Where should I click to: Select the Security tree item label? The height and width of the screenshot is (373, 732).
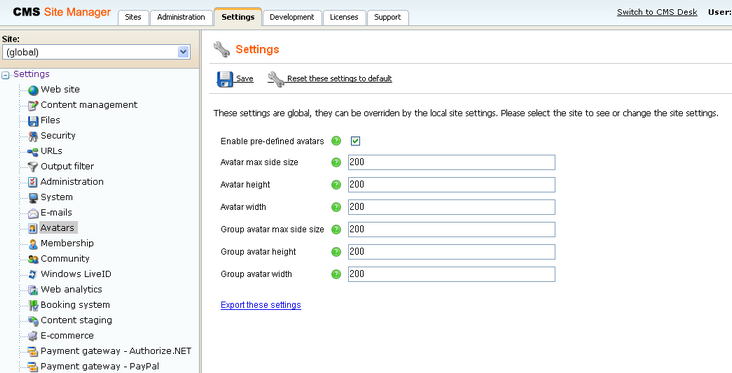58,135
